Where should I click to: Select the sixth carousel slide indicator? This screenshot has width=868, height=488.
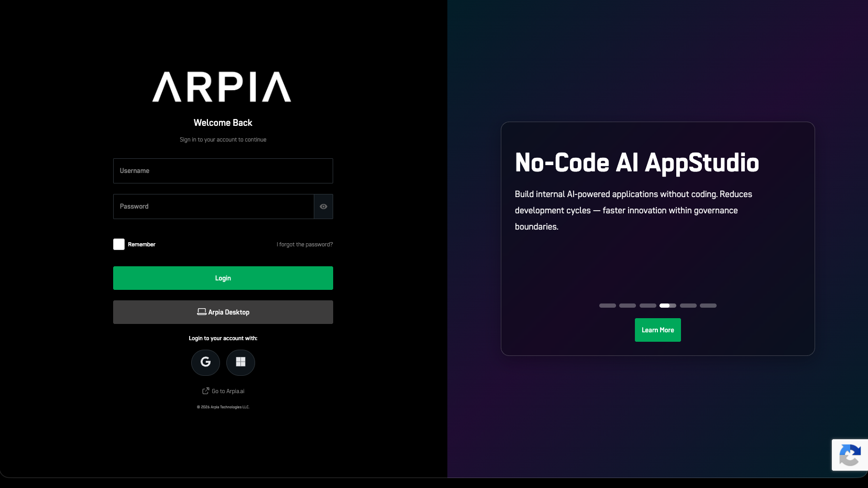pyautogui.click(x=708, y=306)
